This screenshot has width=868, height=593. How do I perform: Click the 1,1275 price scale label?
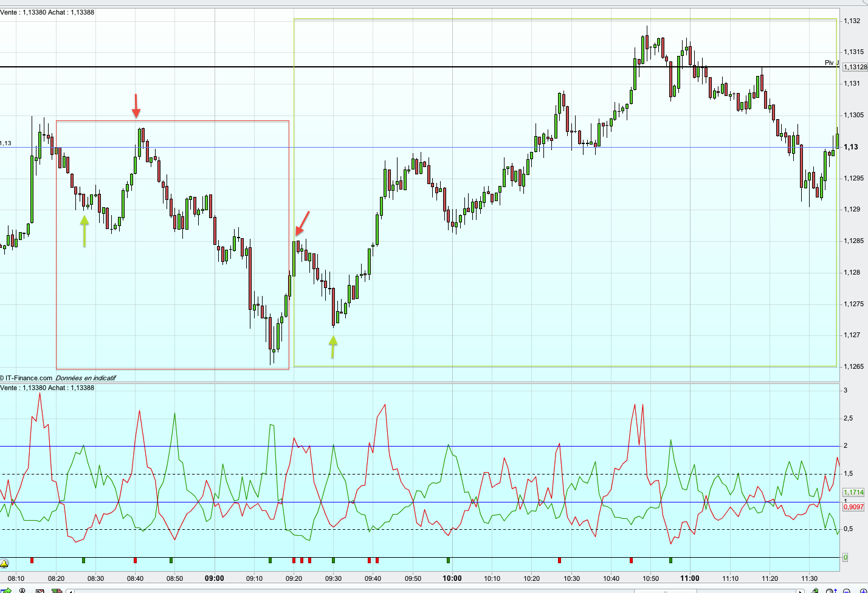tap(854, 304)
